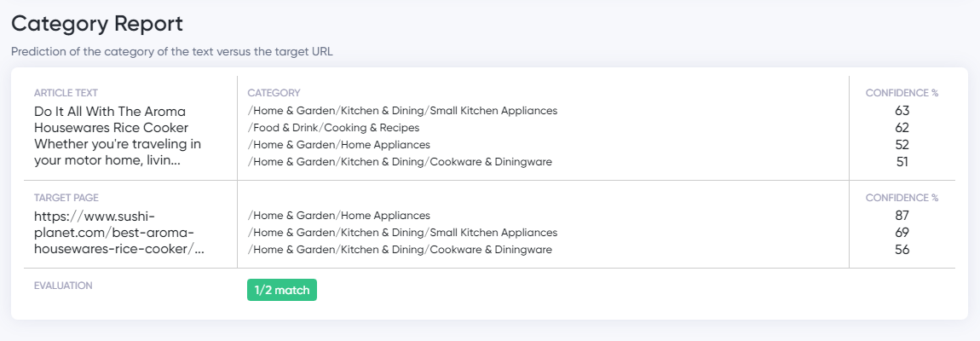Select the Aroma Housewares article text snippet
Viewport: 980px width, 341px height.
click(118, 136)
